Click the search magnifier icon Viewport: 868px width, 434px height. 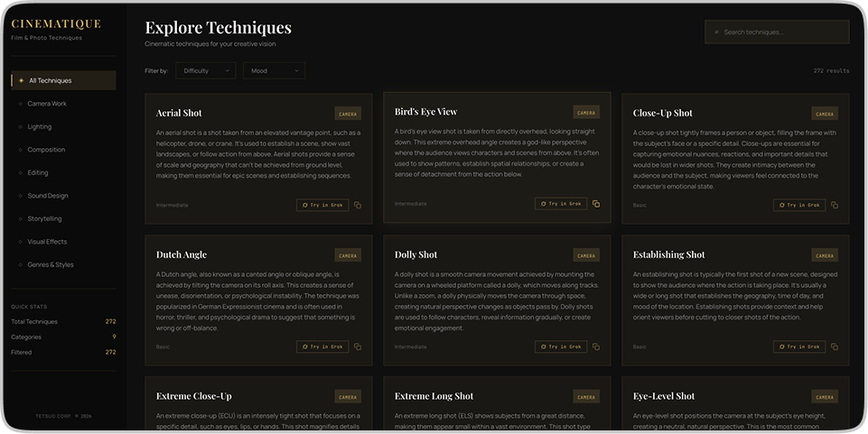[716, 32]
